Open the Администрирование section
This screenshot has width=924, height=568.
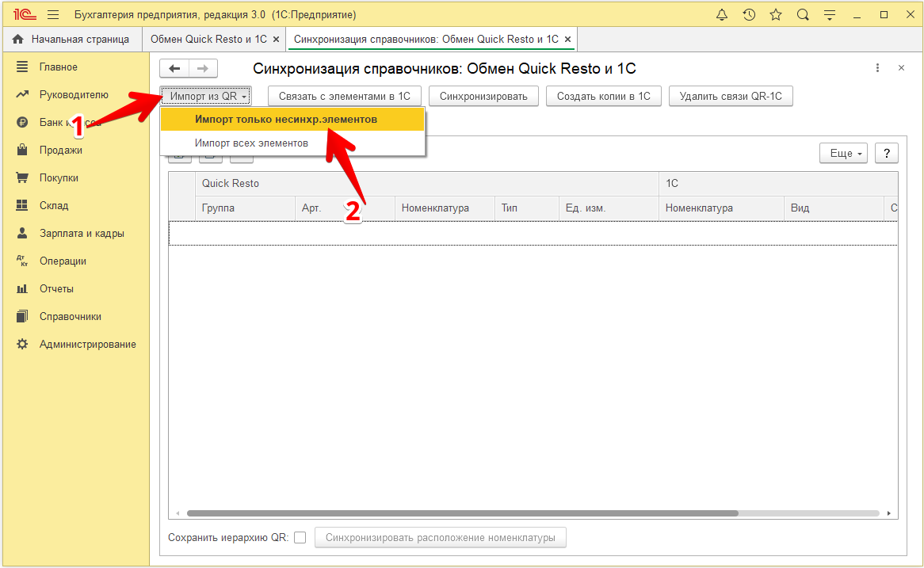(x=88, y=344)
